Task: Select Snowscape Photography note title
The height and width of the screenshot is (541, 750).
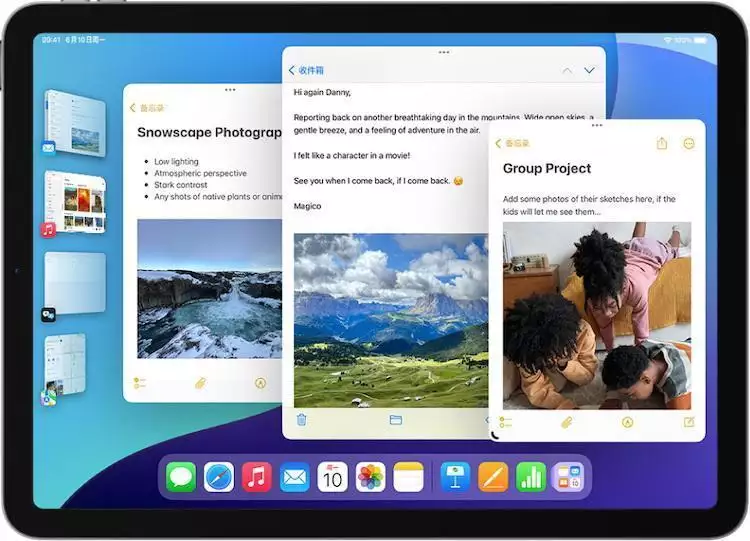Action: pyautogui.click(x=210, y=132)
